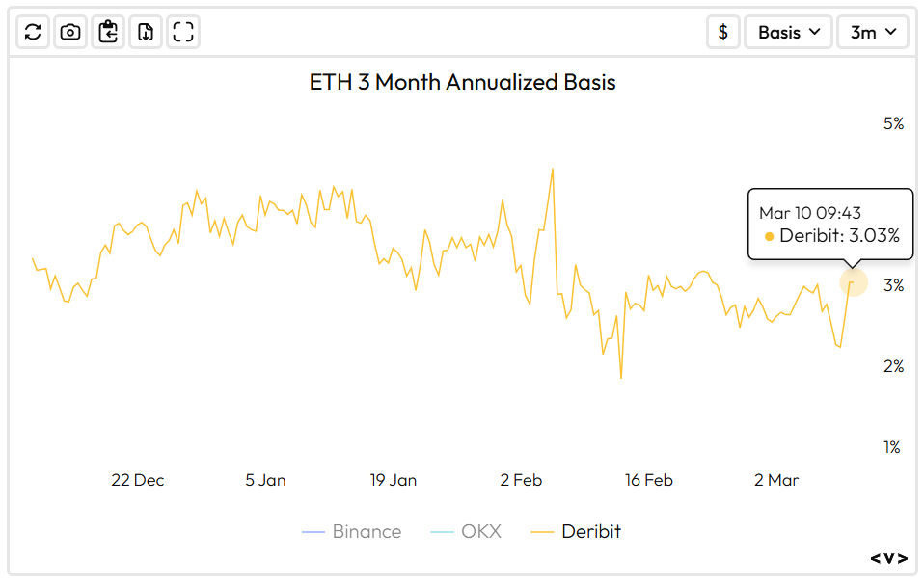Open the 3m period dropdown
The image size is (924, 584).
click(x=873, y=32)
